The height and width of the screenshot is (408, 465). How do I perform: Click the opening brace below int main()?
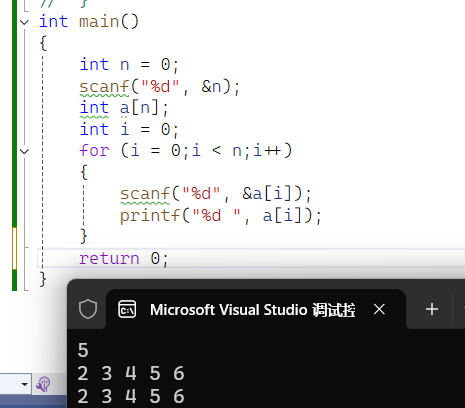coord(43,43)
